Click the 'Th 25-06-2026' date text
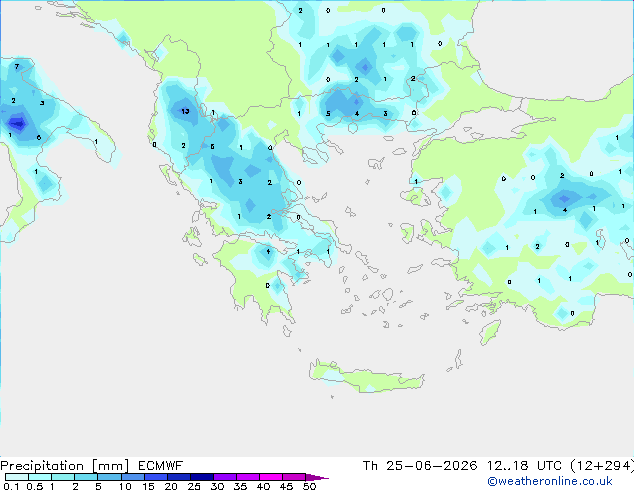 tap(420, 466)
